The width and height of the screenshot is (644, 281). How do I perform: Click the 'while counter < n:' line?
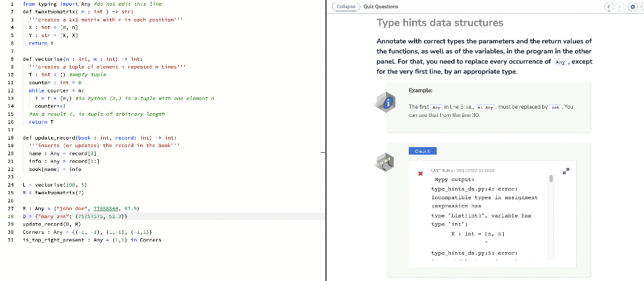click(55, 91)
